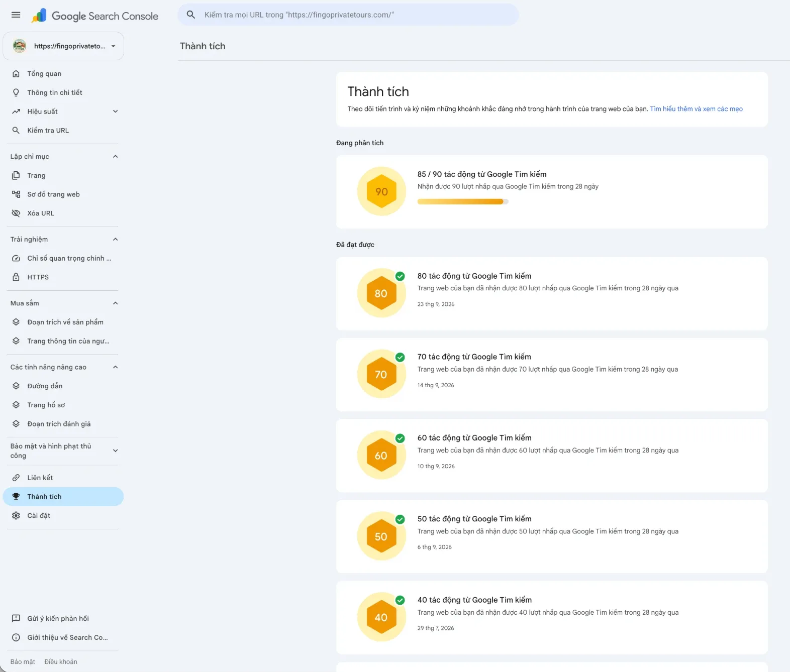Click the Kiểm tra URL magnifier icon
Screen dimensions: 790x672
[16, 131]
